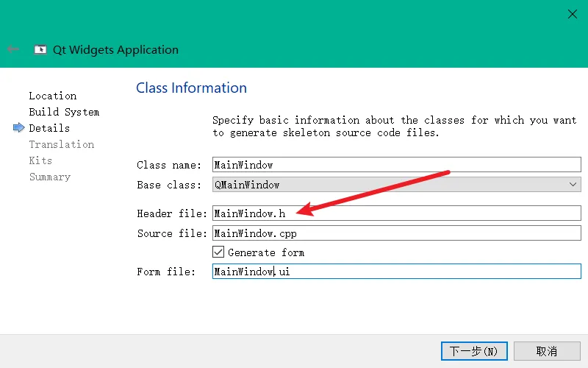Select the Build System wizard step
Viewport: 588px width, 368px height.
click(64, 112)
